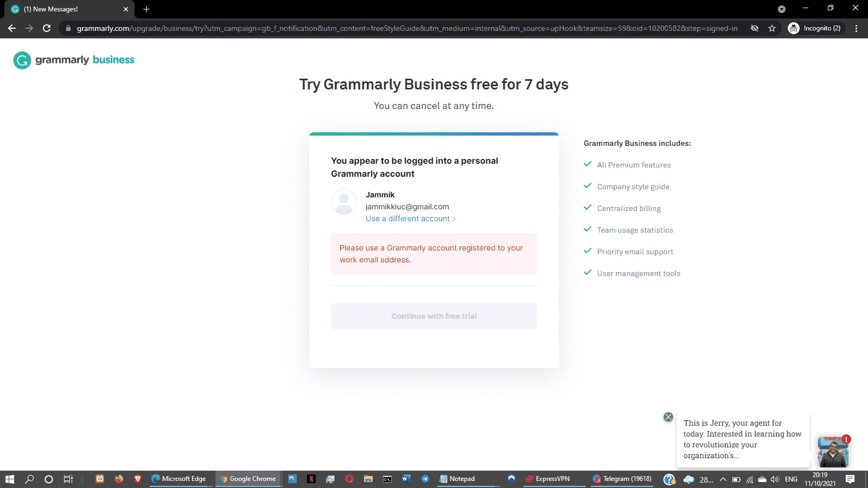Switch ENG input language
Screen dimensions: 868x488
click(x=792, y=479)
